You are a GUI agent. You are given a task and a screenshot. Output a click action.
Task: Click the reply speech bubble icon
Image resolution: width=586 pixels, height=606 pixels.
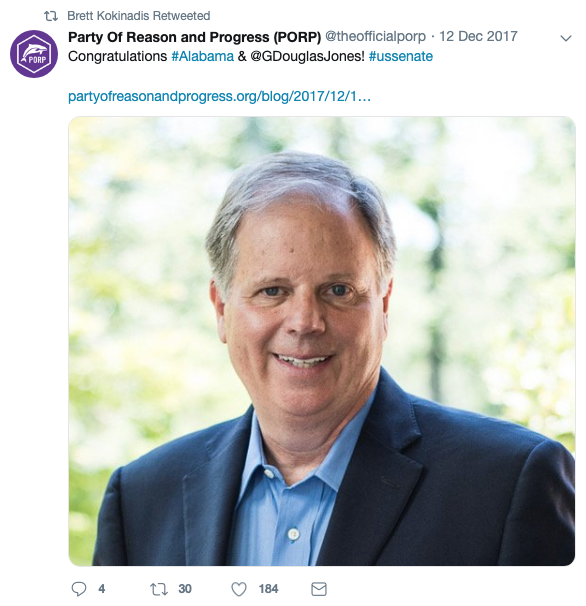[x=79, y=589]
